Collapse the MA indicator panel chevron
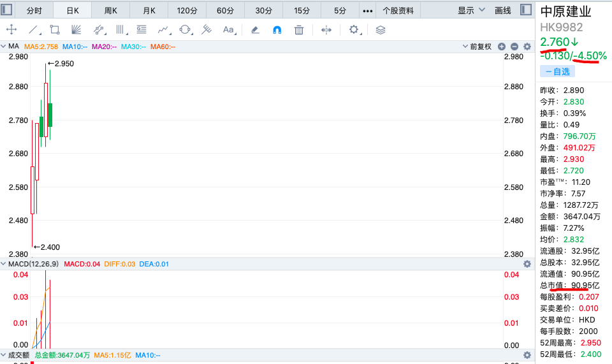The width and height of the screenshot is (612, 364). click(4, 47)
